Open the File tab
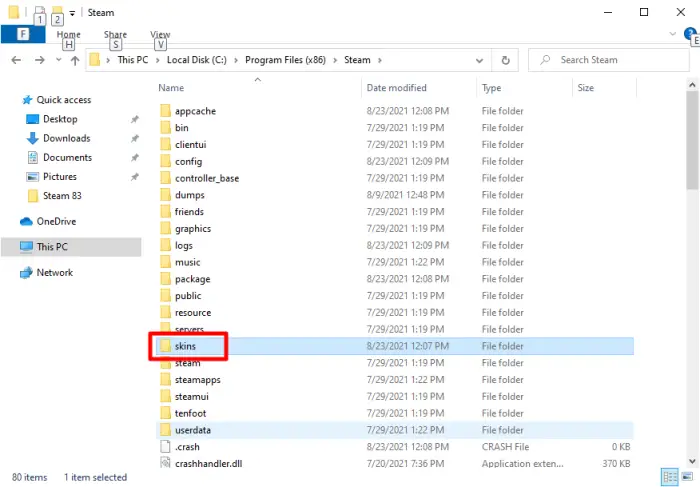 pyautogui.click(x=23, y=34)
